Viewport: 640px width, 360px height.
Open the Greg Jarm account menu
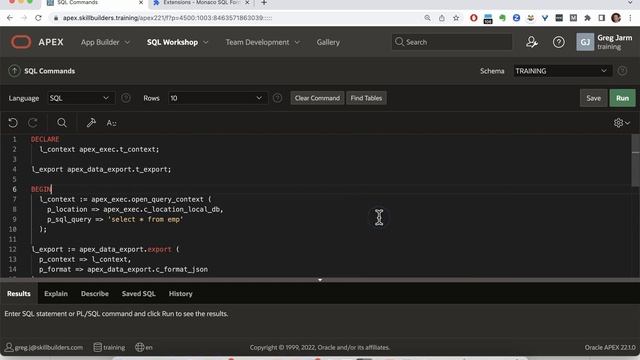(604, 42)
